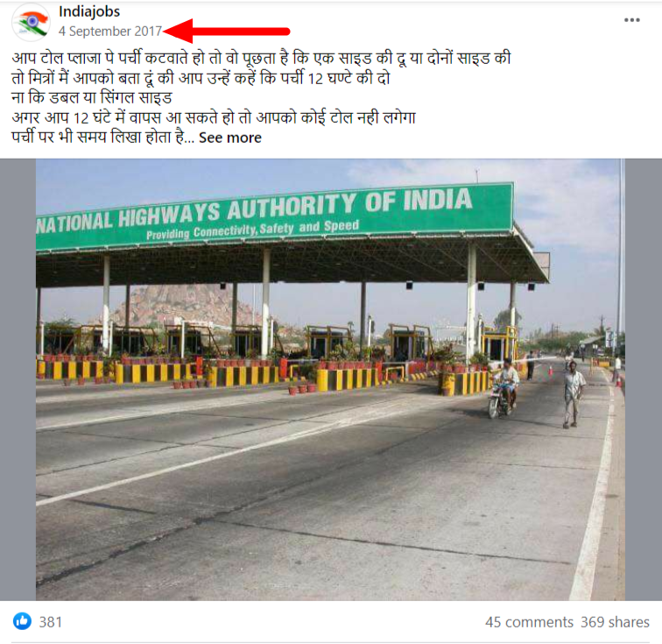Screen dimensions: 662x644
Task: Click the red arrow pointing at the date
Action: point(226,32)
